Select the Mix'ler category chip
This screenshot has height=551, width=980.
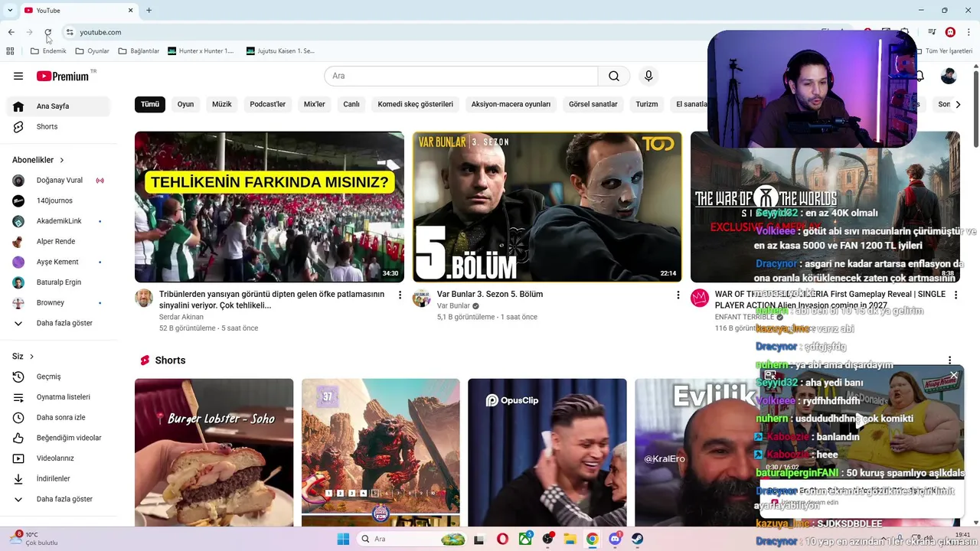[315, 104]
